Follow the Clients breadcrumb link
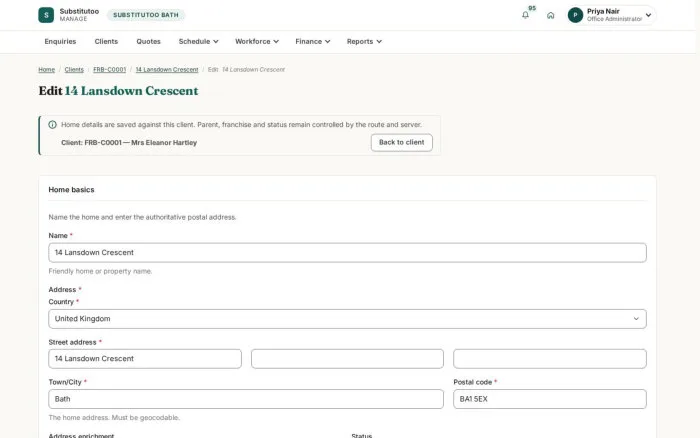Viewport: 700px width, 438px height. click(74, 70)
